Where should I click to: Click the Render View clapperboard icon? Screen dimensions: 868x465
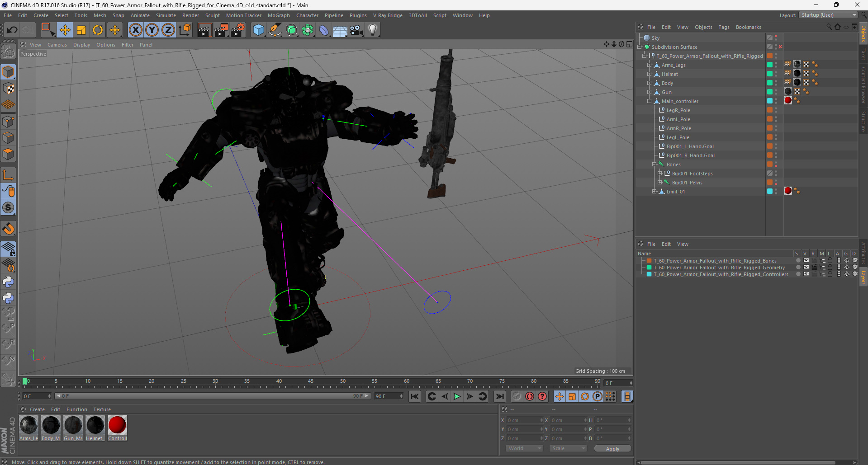coord(204,30)
